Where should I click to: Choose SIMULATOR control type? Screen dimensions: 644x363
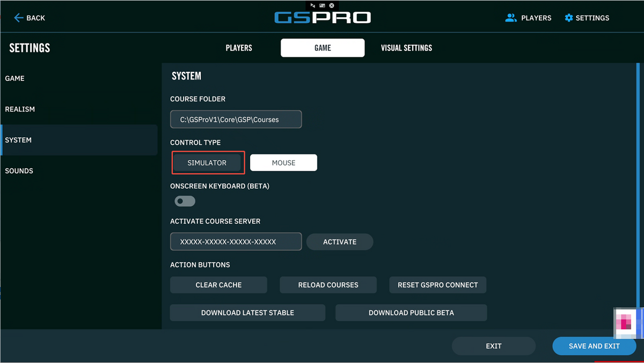pyautogui.click(x=207, y=162)
